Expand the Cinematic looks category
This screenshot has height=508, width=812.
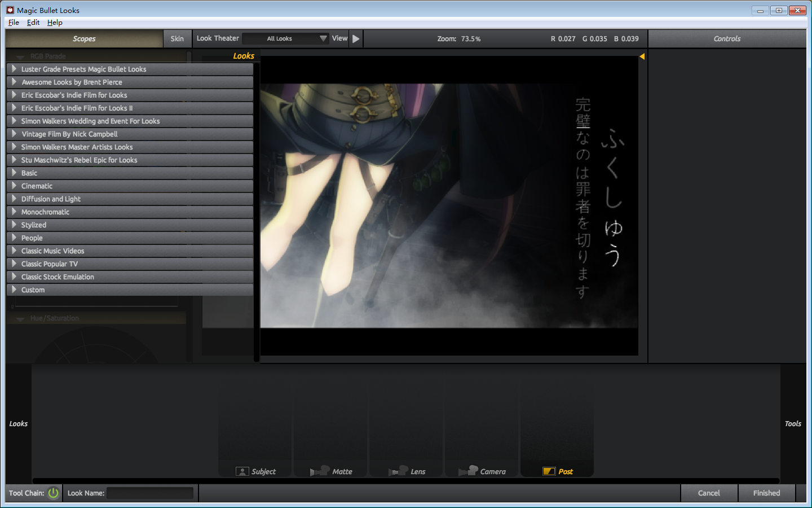(130, 186)
